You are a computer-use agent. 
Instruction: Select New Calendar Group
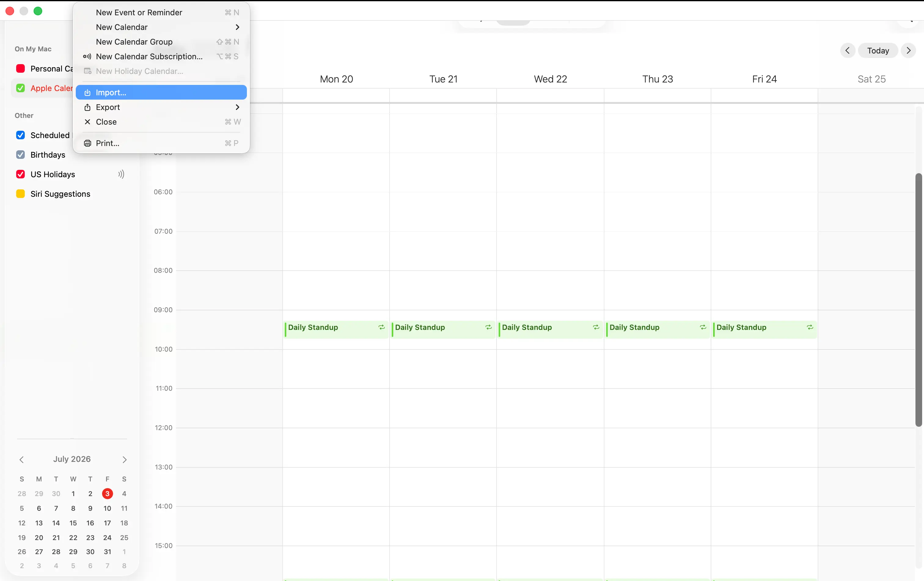(161, 42)
